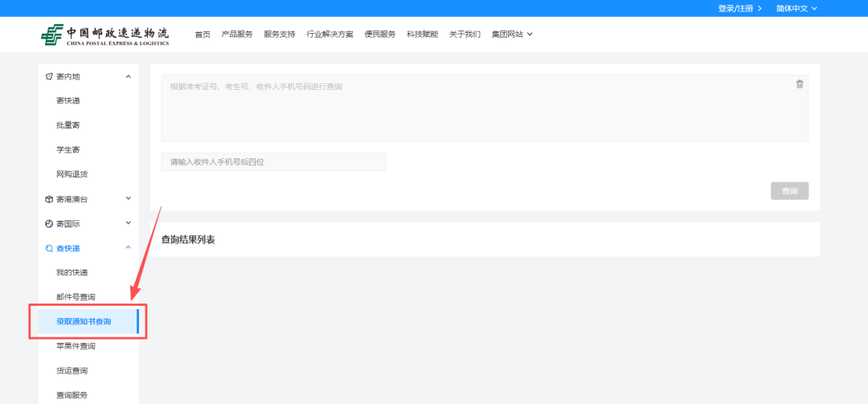Click the 查快递 magnifier icon

coord(49,248)
